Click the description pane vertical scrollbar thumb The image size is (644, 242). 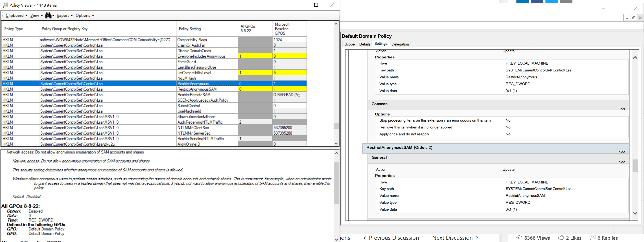336,183
